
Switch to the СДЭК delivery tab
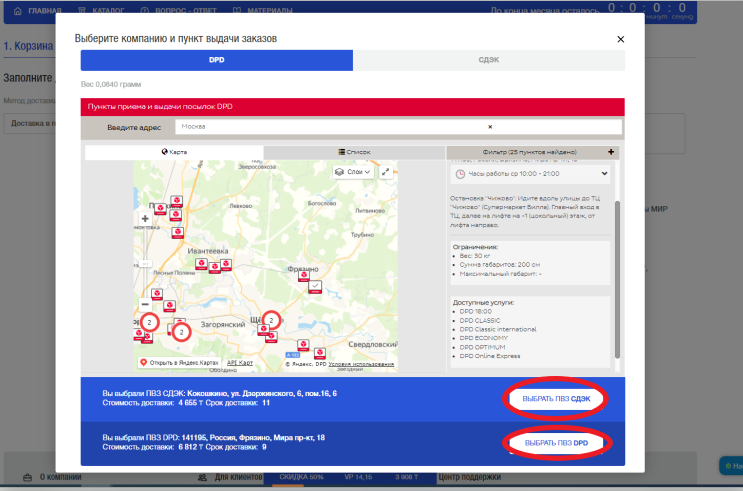pyautogui.click(x=489, y=60)
